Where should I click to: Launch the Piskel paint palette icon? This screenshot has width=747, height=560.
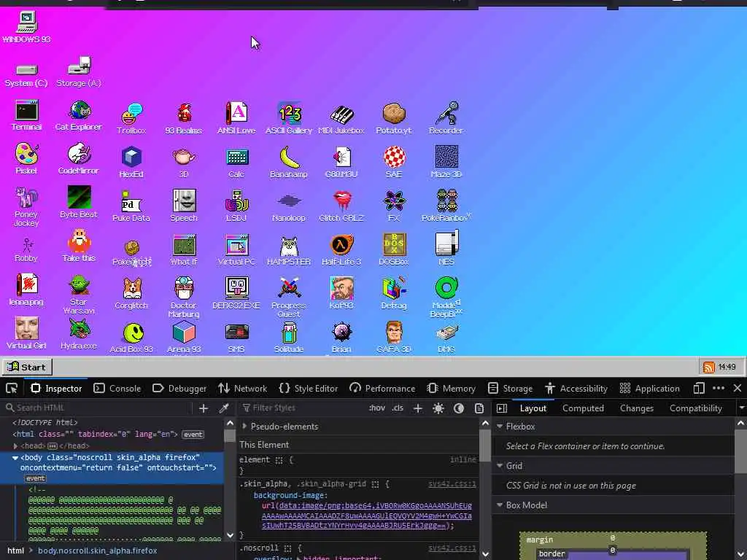[26, 159]
